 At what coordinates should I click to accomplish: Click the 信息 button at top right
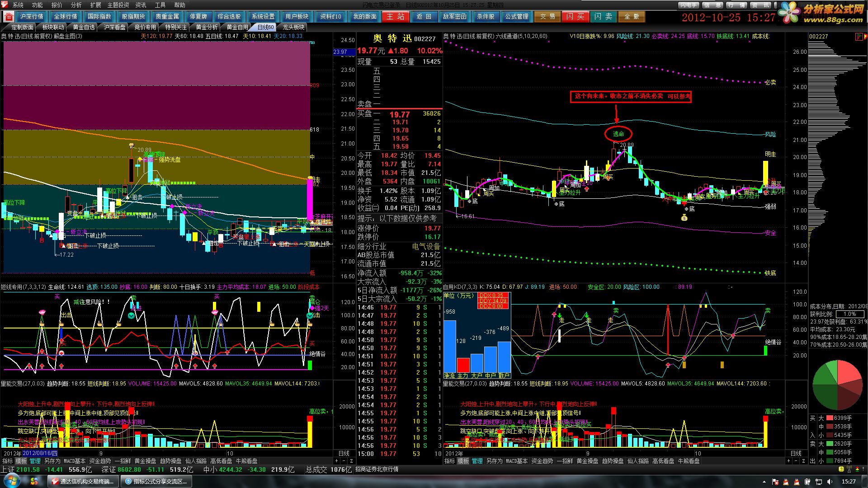click(x=712, y=5)
